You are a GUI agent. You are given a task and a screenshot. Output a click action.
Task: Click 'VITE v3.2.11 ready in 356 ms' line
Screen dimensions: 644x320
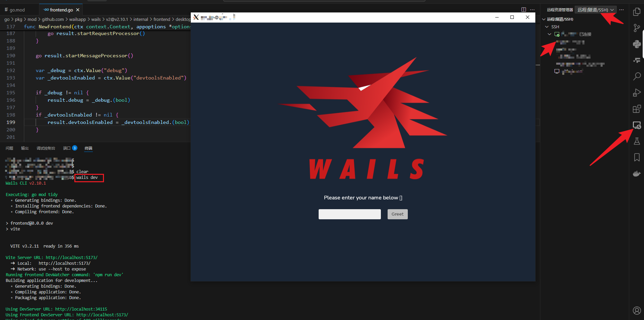click(44, 246)
